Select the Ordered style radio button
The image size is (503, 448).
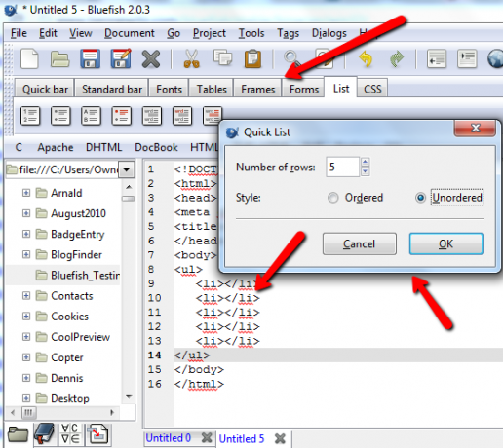pos(333,198)
